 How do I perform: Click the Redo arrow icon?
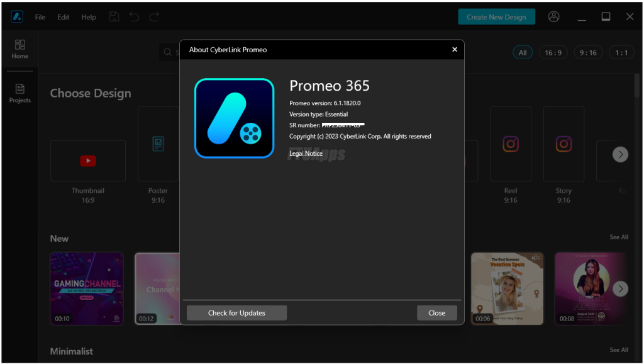(x=154, y=17)
